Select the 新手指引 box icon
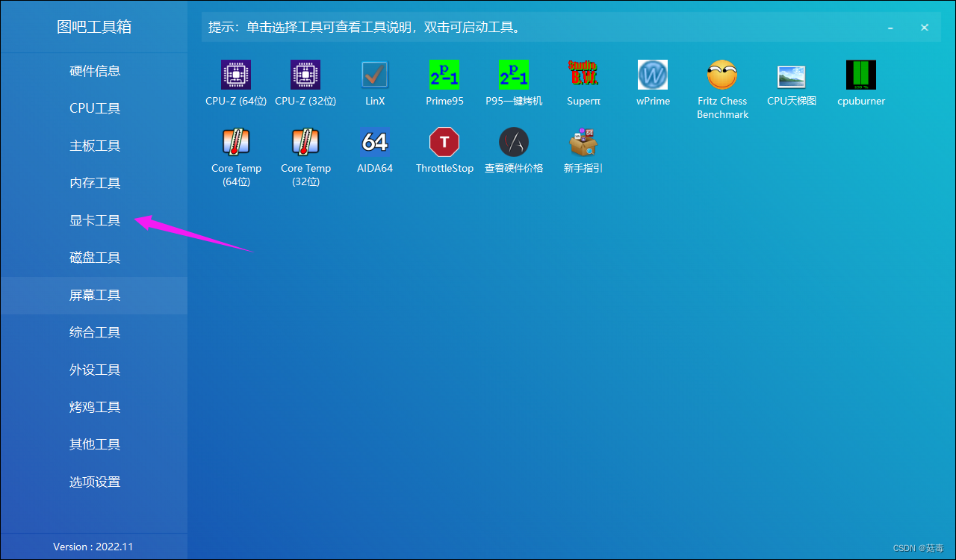Screen dimensions: 956x560 pos(583,142)
